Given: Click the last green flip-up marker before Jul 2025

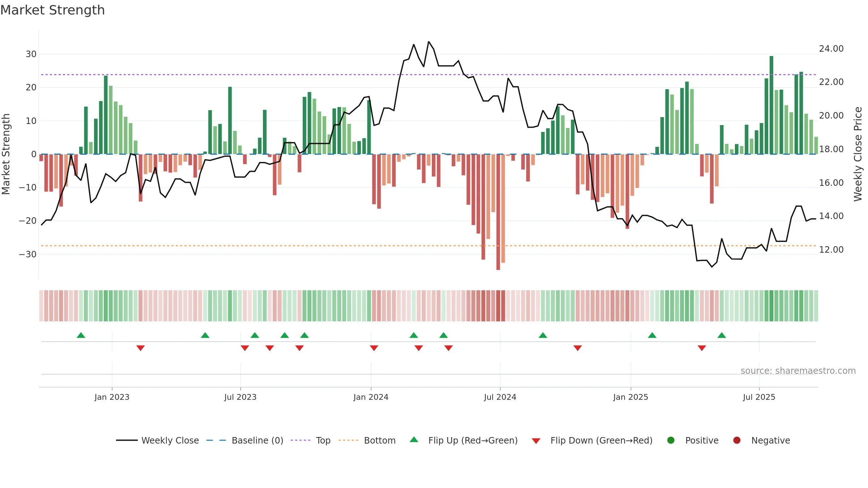Looking at the screenshot, I should [x=722, y=335].
